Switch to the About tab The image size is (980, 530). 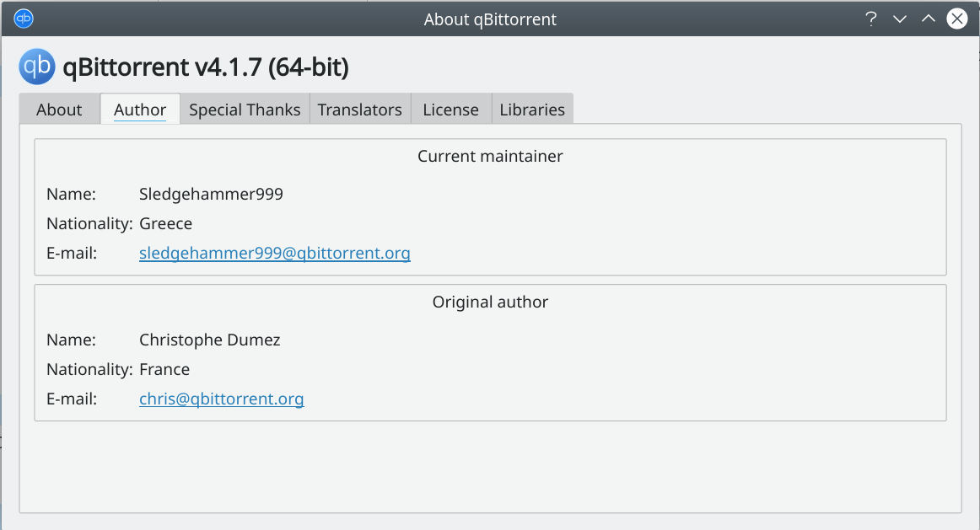(x=59, y=110)
